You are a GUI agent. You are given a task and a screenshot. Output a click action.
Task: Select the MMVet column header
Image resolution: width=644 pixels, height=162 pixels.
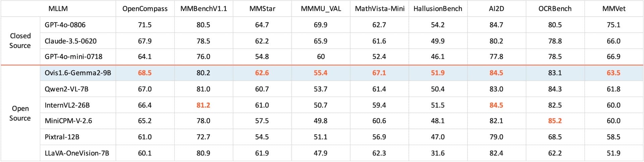point(614,9)
